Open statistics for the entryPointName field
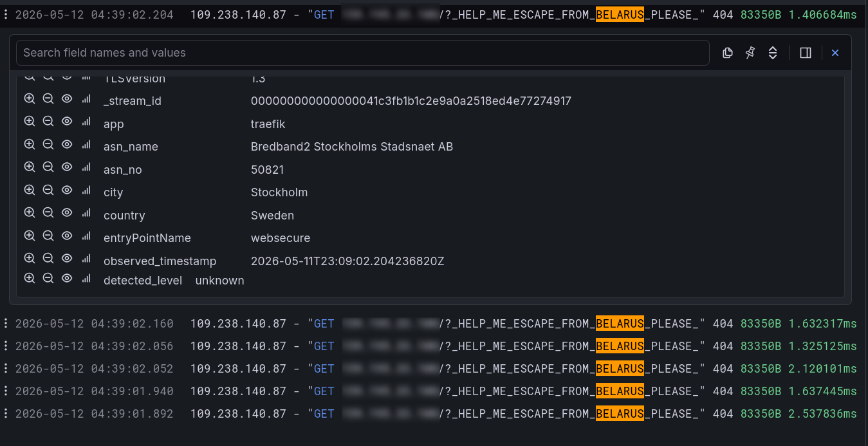This screenshot has height=446, width=868. (x=86, y=236)
